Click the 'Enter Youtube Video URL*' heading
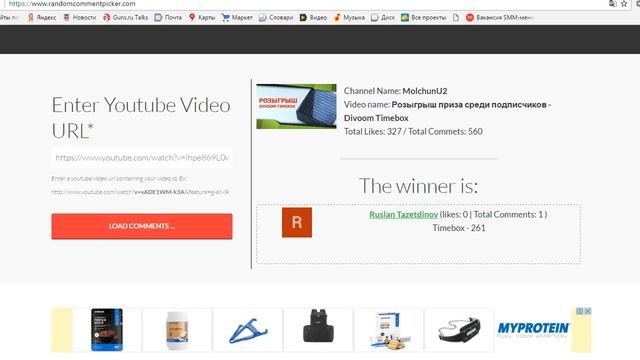Viewport: 640px width, 360px height. pyautogui.click(x=141, y=118)
